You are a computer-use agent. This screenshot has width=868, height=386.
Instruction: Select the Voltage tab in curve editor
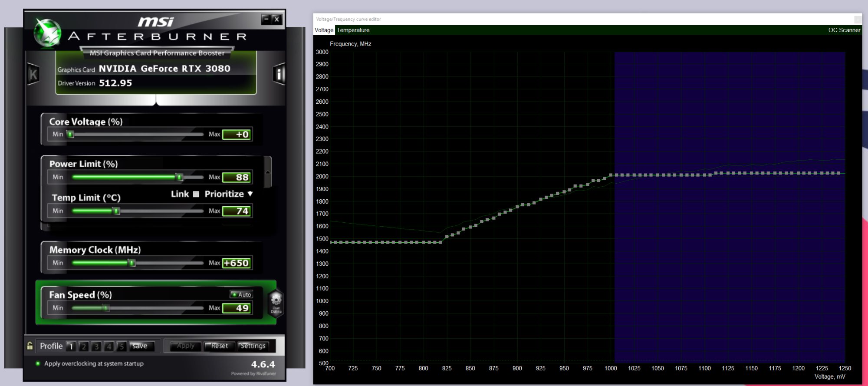click(x=324, y=30)
